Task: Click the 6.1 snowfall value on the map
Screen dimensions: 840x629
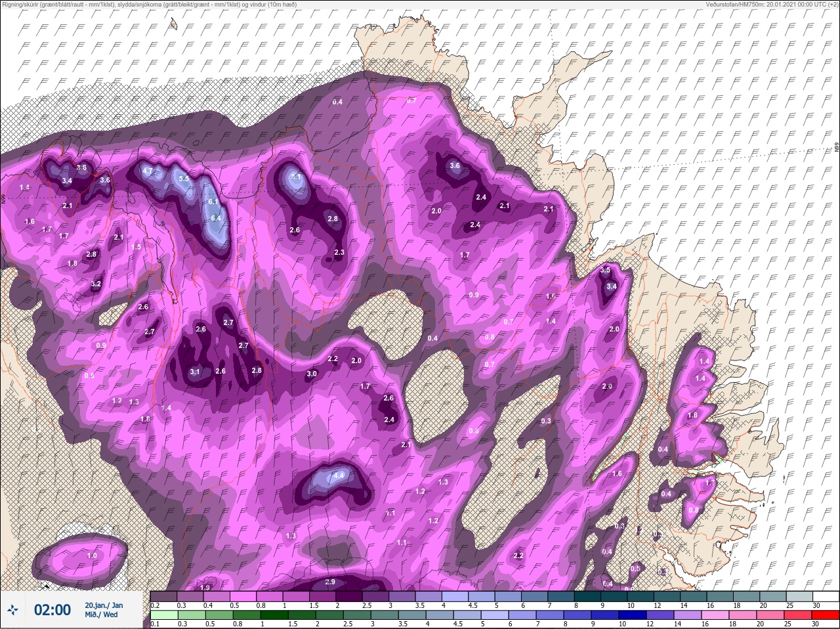Action: (213, 202)
